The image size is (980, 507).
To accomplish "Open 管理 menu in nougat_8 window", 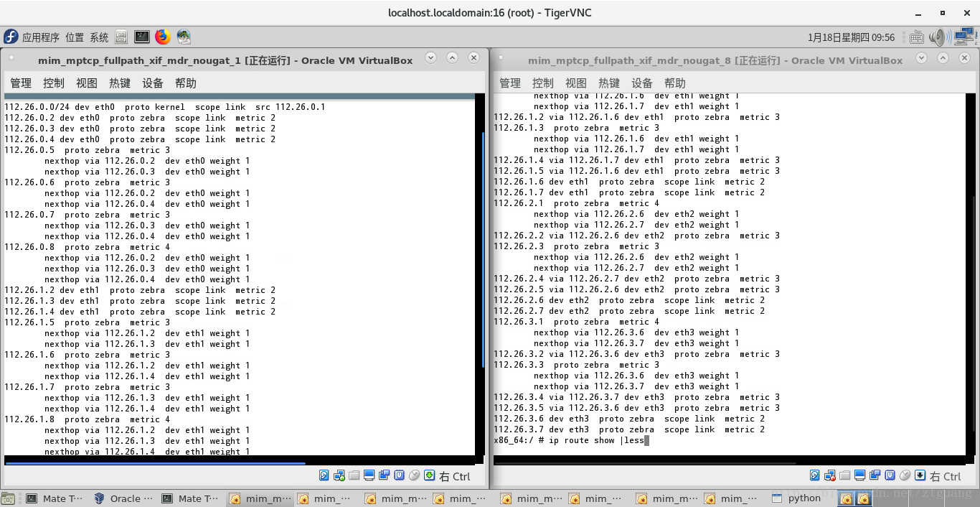I will click(510, 83).
